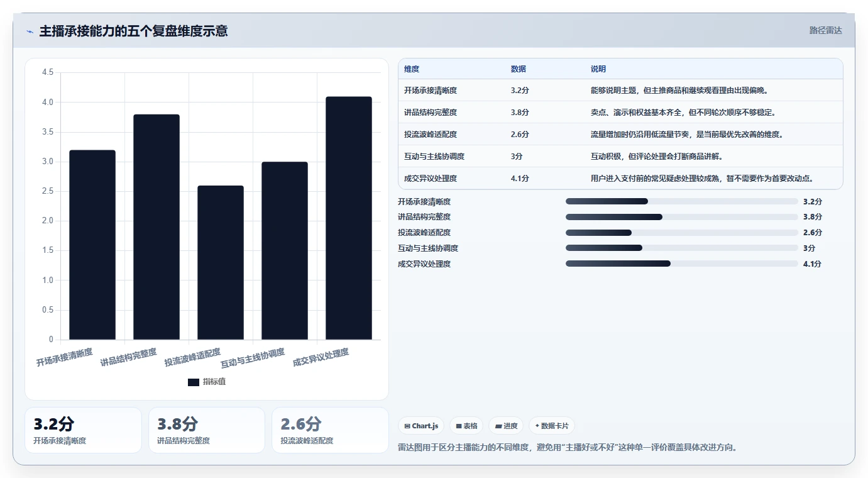The image size is (868, 478).
Task: Click the description starting 能够说明主题
Action: pyautogui.click(x=680, y=91)
